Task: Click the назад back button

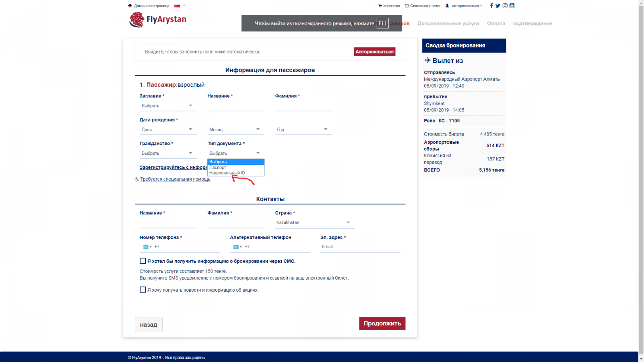Action: tap(149, 325)
